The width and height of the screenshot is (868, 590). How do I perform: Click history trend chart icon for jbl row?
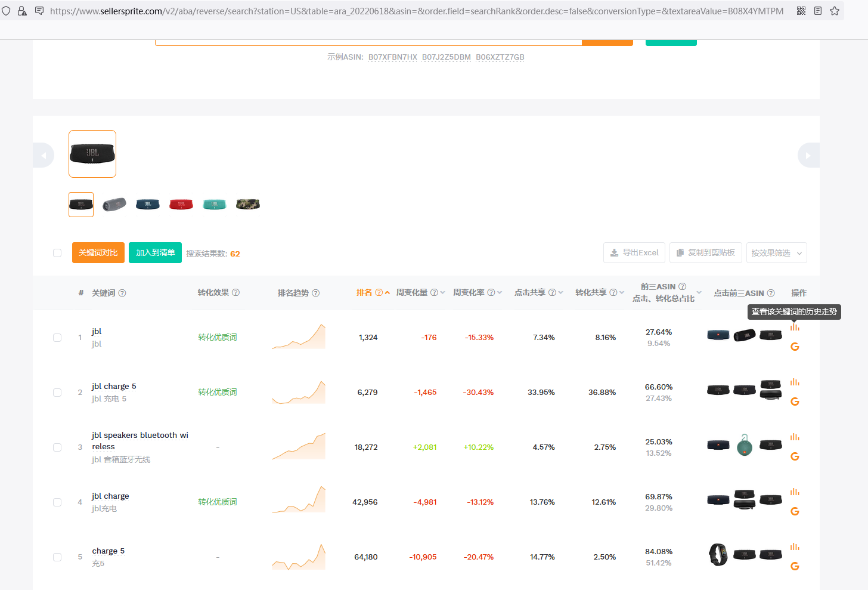coord(795,327)
